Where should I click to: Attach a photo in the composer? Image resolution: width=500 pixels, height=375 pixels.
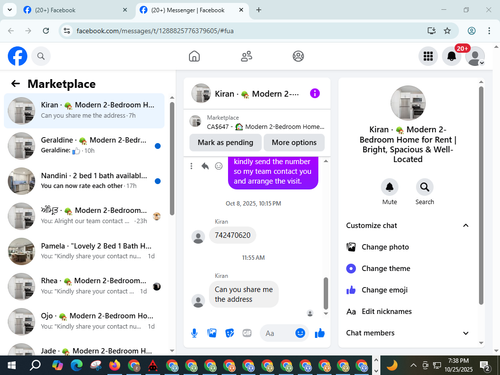212,333
